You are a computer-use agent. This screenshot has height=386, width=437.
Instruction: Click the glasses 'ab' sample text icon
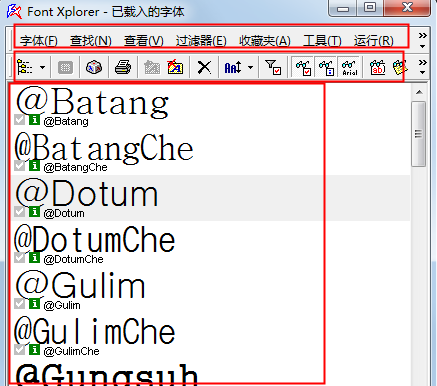[378, 68]
